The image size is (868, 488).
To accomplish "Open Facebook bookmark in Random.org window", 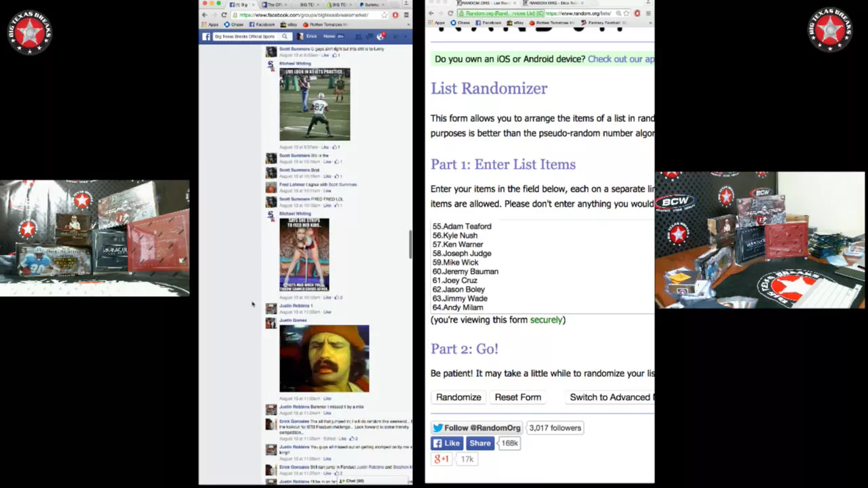I will (488, 23).
